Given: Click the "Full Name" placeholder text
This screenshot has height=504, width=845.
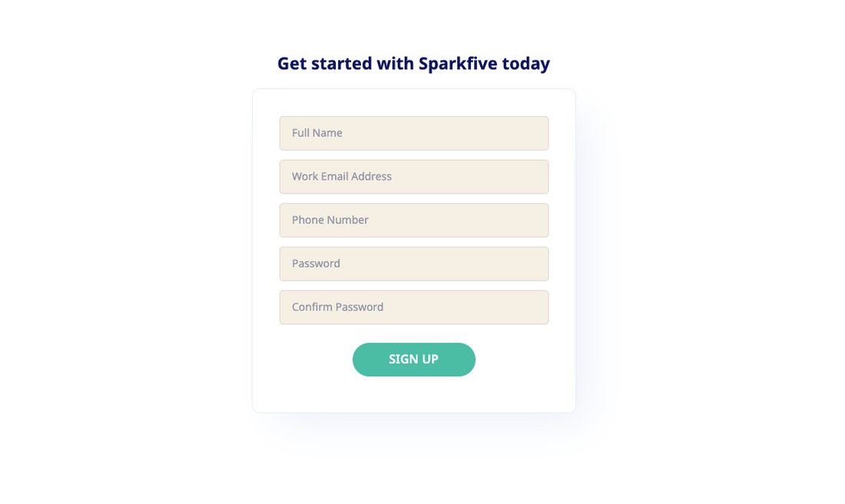Looking at the screenshot, I should coord(317,133).
